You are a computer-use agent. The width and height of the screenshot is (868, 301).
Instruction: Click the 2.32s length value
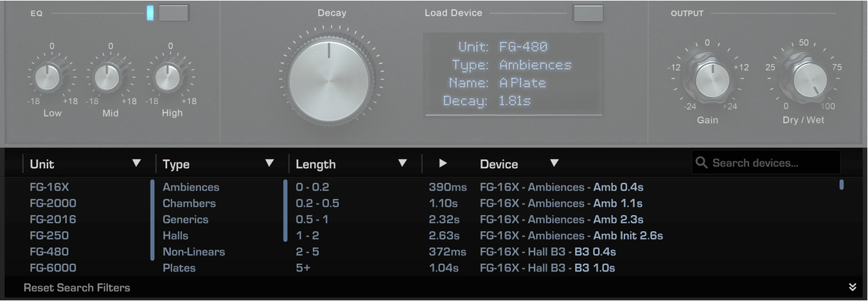(x=445, y=219)
